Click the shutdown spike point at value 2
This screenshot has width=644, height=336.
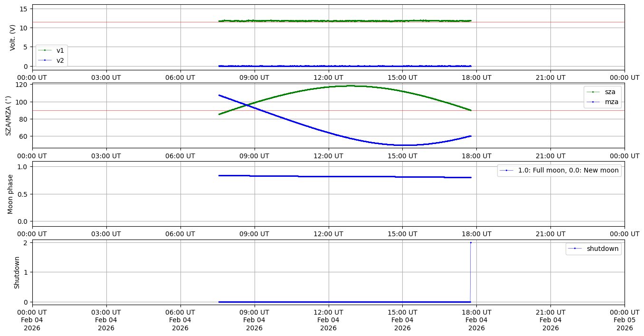point(471,242)
